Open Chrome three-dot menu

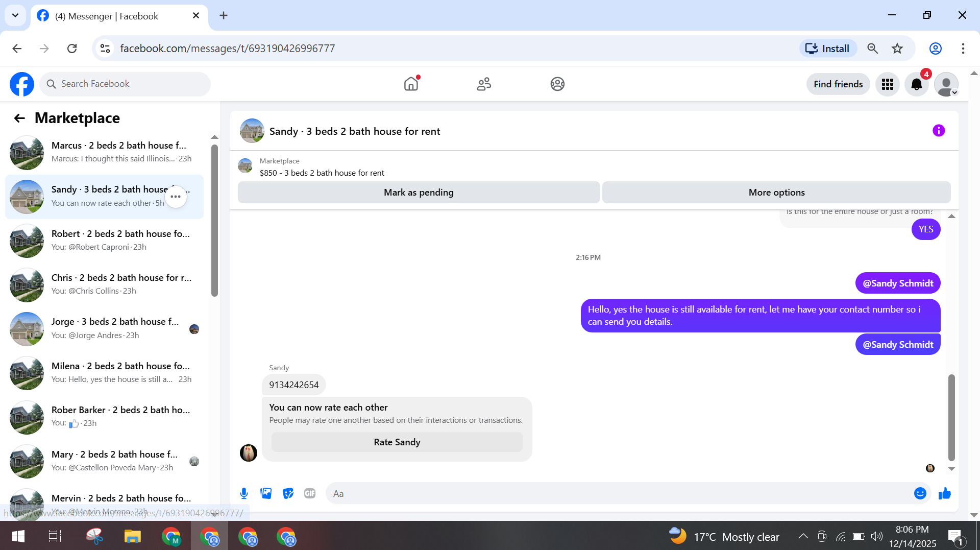(x=963, y=49)
